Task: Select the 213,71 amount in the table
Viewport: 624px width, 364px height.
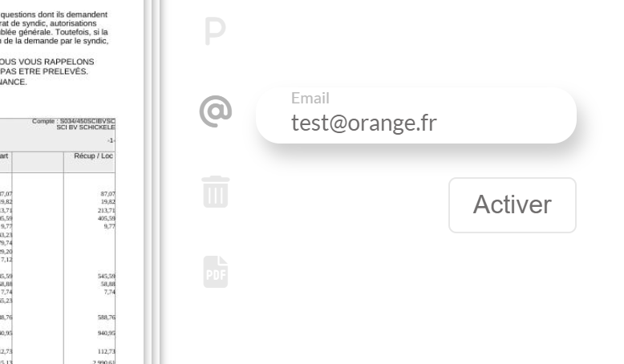Action: point(106,210)
